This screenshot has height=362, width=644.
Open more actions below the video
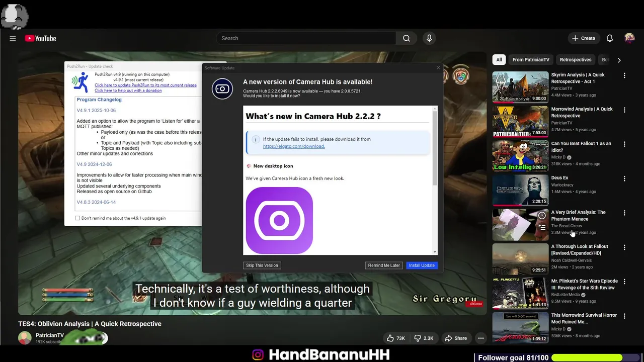pos(481,338)
